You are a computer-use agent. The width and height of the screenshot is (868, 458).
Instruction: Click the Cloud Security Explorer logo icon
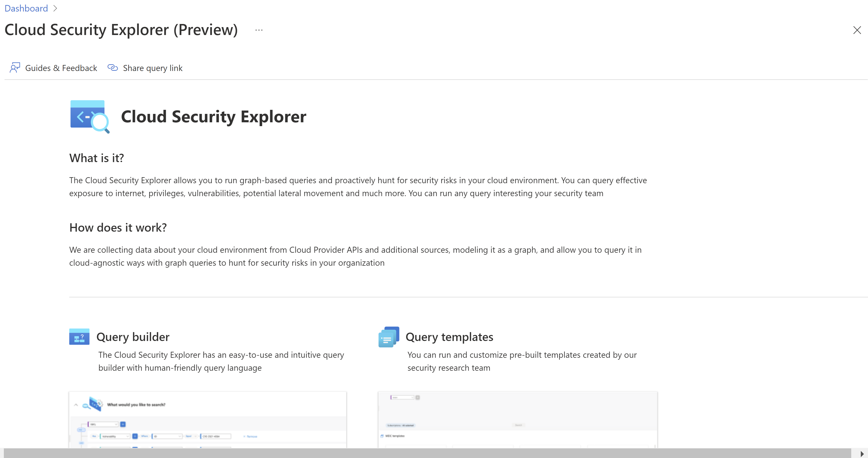(x=89, y=116)
